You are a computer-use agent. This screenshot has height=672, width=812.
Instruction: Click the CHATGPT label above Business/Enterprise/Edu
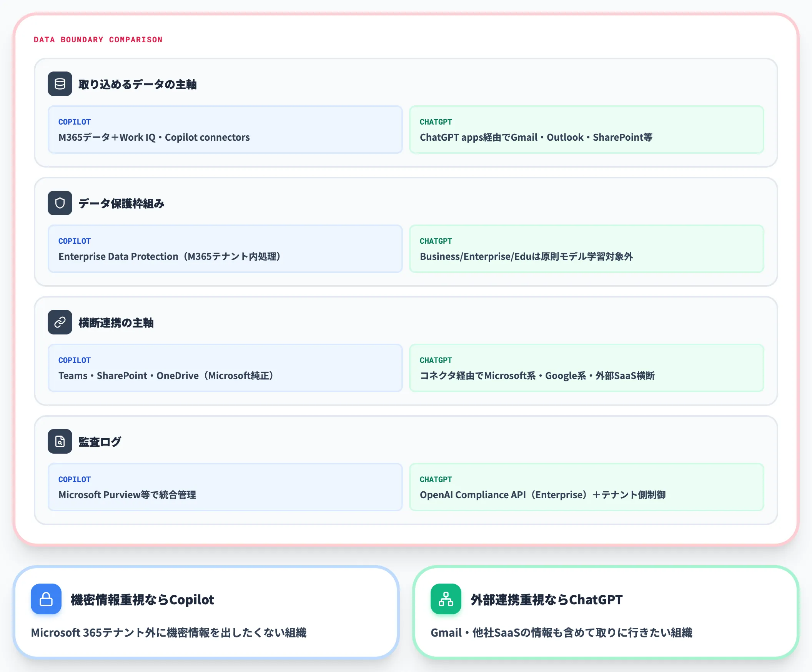(x=436, y=241)
